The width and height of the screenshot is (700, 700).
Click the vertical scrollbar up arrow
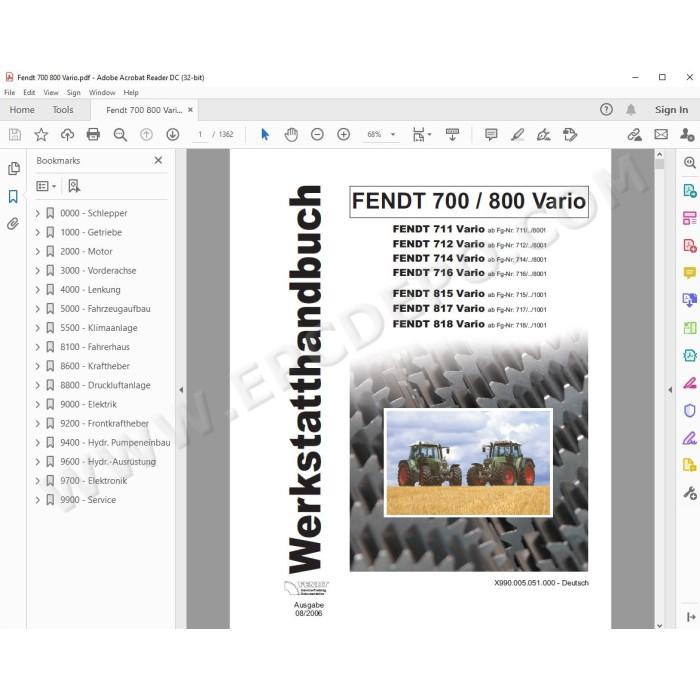[x=659, y=154]
